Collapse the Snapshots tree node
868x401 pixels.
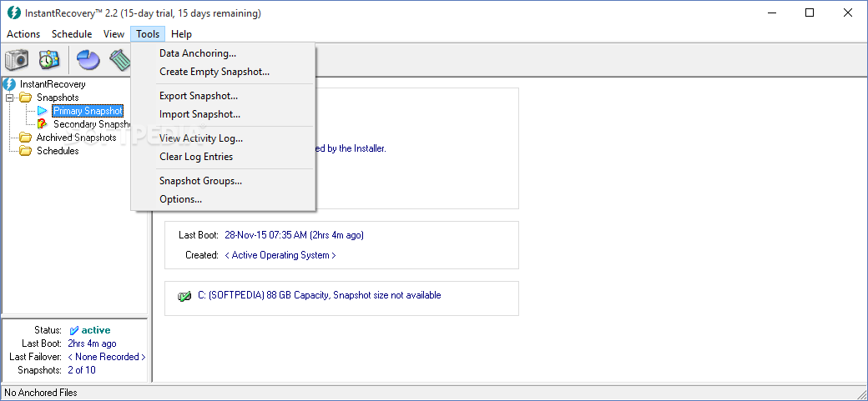(9, 98)
